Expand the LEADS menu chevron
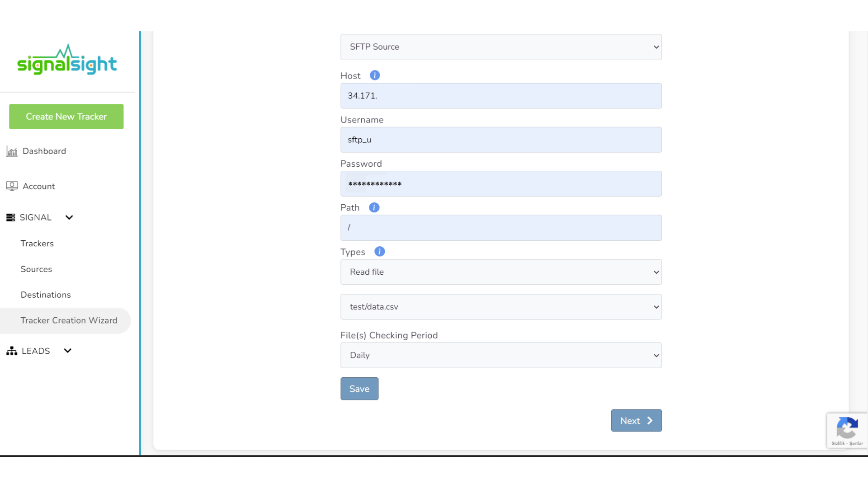This screenshot has height=488, width=868. pyautogui.click(x=68, y=351)
